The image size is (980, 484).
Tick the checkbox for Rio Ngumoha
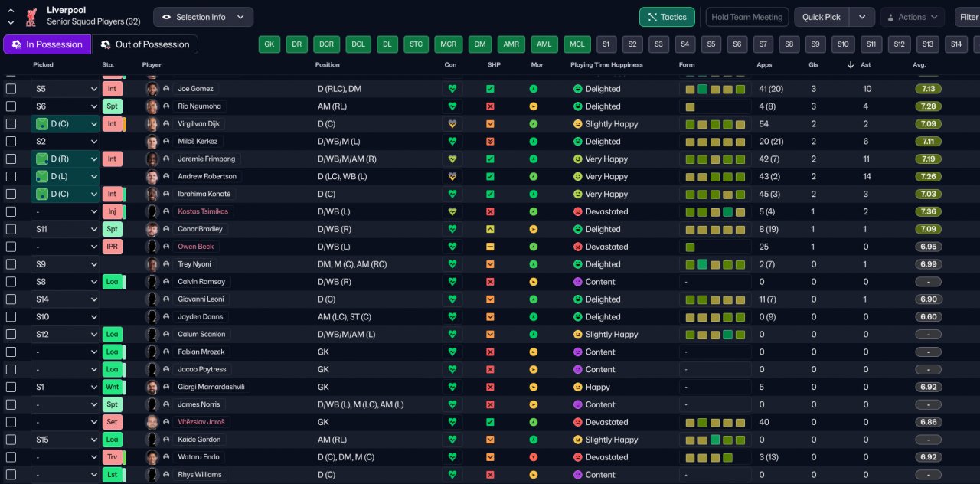pos(11,106)
